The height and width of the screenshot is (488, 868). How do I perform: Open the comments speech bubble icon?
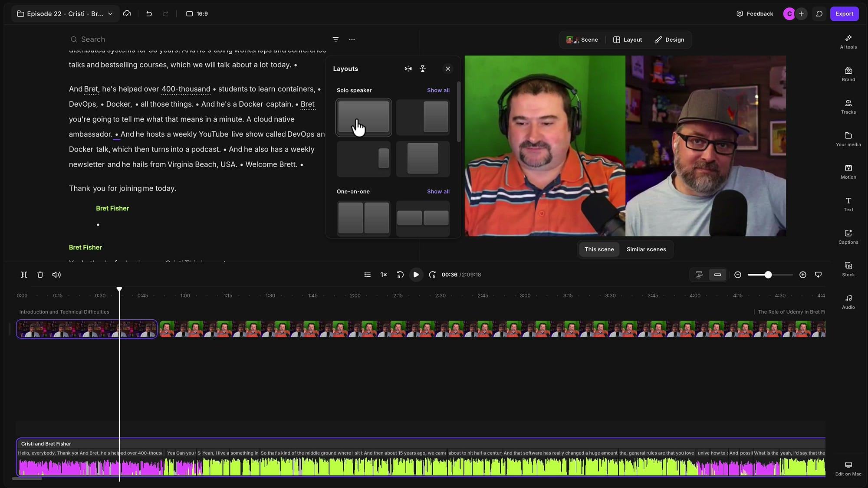coord(819,14)
